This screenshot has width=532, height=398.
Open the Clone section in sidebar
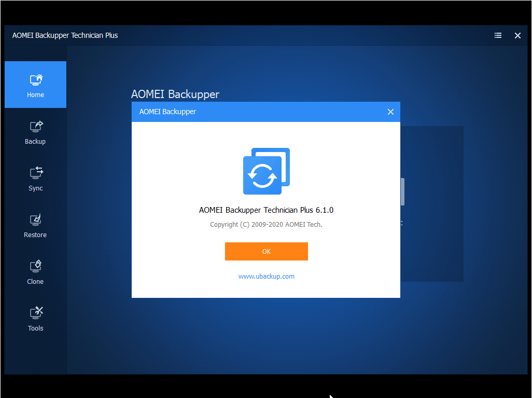tap(35, 273)
